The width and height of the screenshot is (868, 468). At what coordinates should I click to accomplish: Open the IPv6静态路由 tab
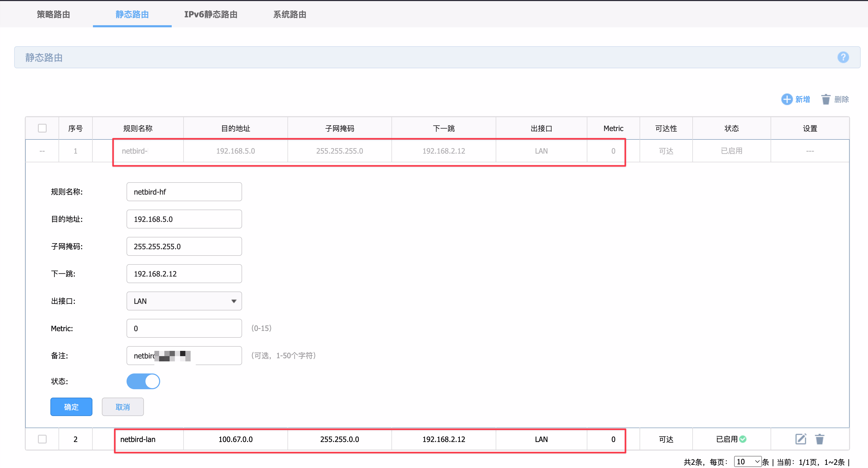coord(211,14)
